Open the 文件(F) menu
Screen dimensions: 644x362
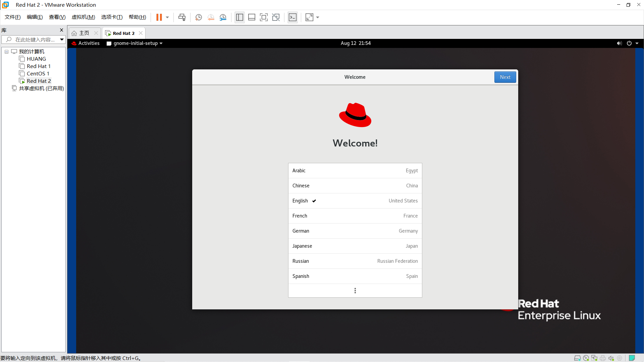pyautogui.click(x=12, y=17)
